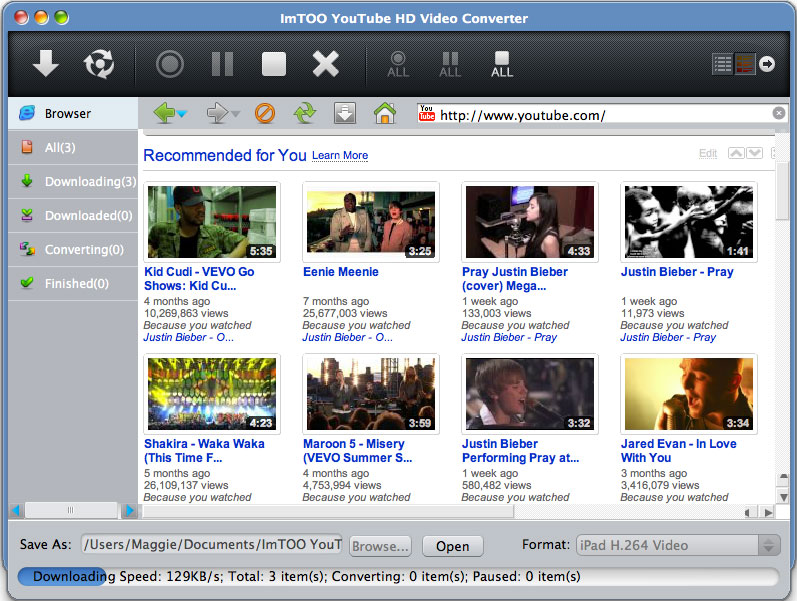Follow the Learn More link
797x601 pixels.
coord(340,156)
